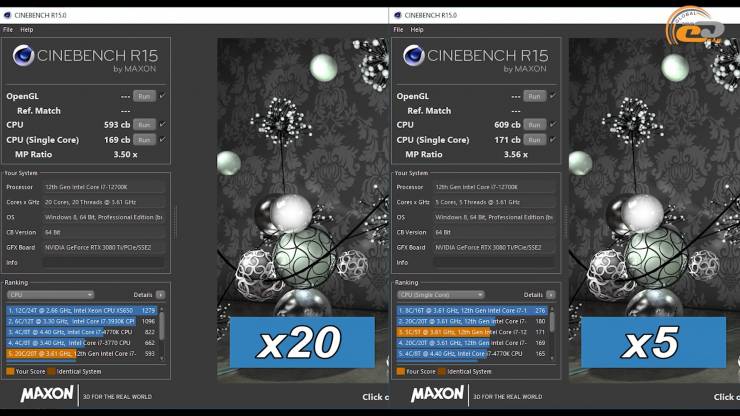Run OpenGL test in left window

pyautogui.click(x=144, y=96)
